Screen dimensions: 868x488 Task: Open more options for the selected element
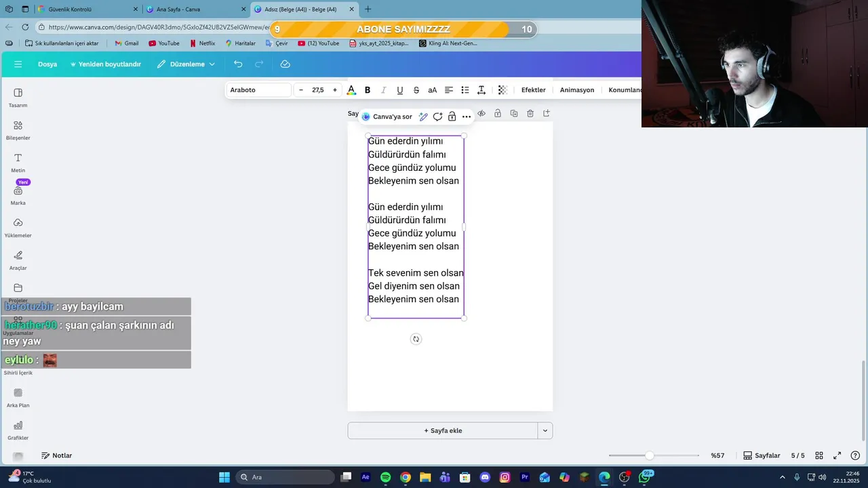[467, 117]
